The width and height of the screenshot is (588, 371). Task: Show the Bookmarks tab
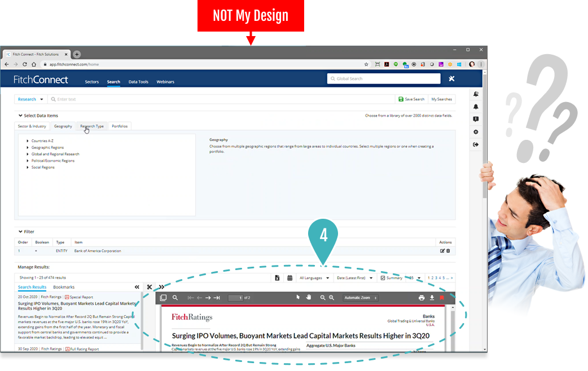click(x=64, y=288)
